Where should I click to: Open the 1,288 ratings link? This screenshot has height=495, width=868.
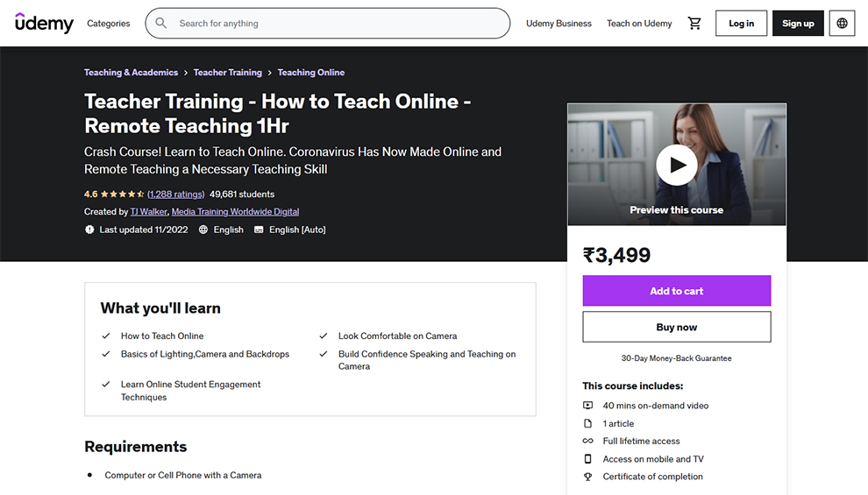coord(176,194)
